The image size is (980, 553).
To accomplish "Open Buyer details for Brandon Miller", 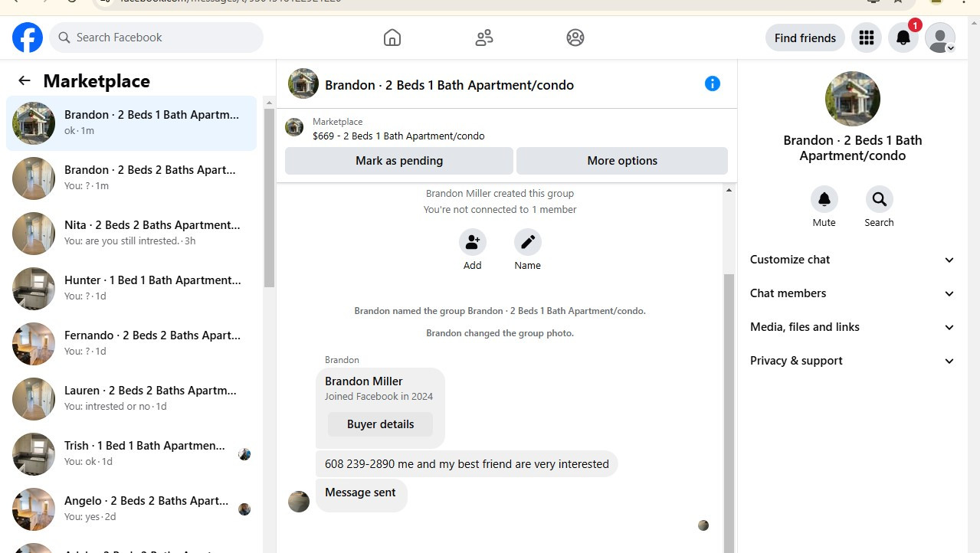I will coord(380,424).
